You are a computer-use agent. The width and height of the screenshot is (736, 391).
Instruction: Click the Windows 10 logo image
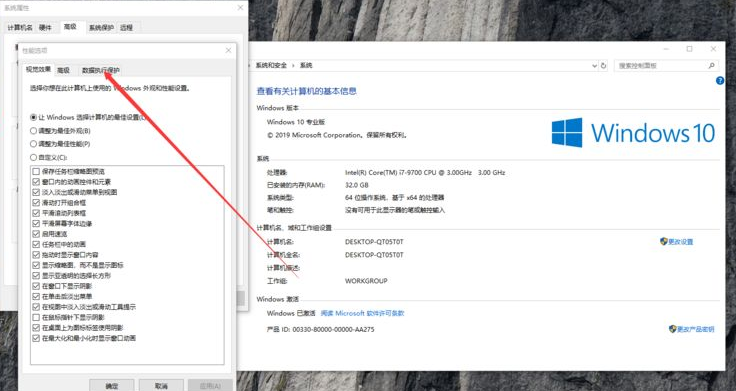pos(633,132)
